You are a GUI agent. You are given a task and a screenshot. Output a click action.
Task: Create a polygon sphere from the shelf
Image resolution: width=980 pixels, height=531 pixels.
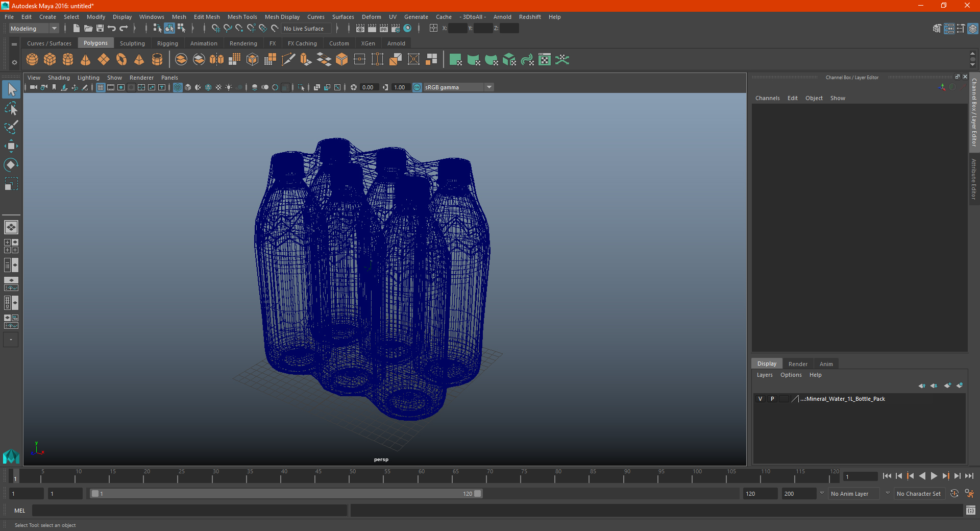pyautogui.click(x=32, y=60)
